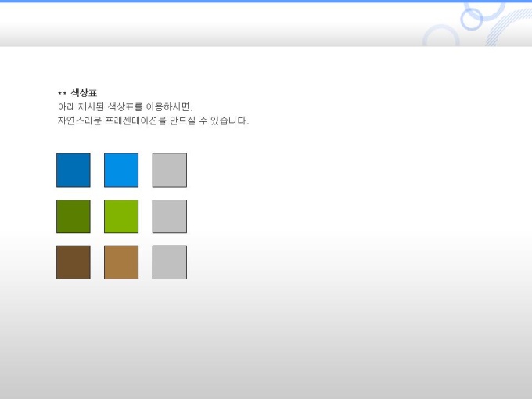Click the small blue ring in header

[x=472, y=19]
